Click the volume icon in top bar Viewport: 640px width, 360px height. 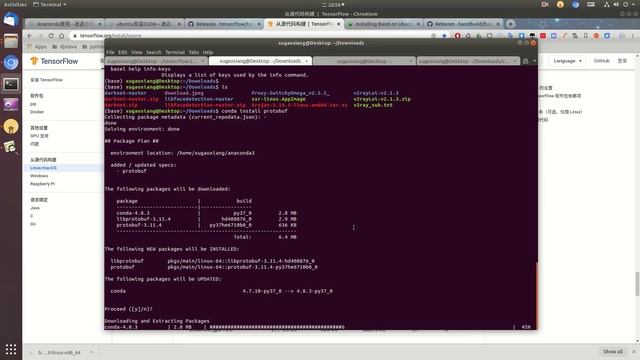(x=616, y=4)
